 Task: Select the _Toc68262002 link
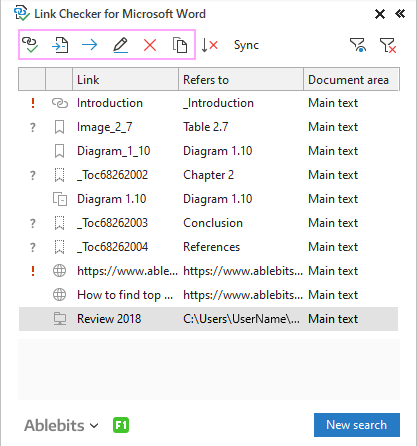pyautogui.click(x=112, y=175)
